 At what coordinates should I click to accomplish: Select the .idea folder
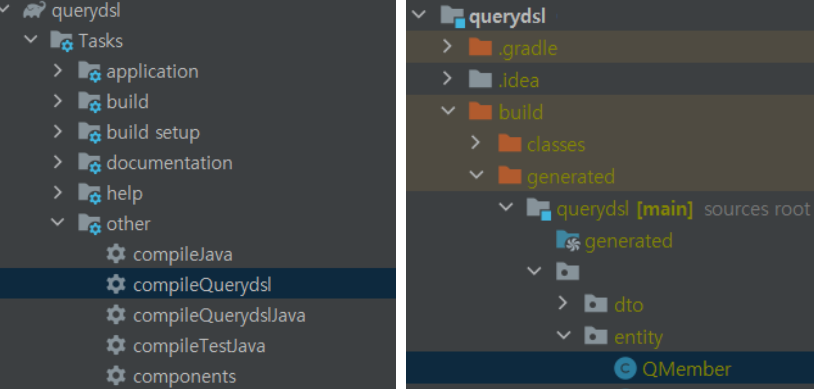(x=518, y=81)
